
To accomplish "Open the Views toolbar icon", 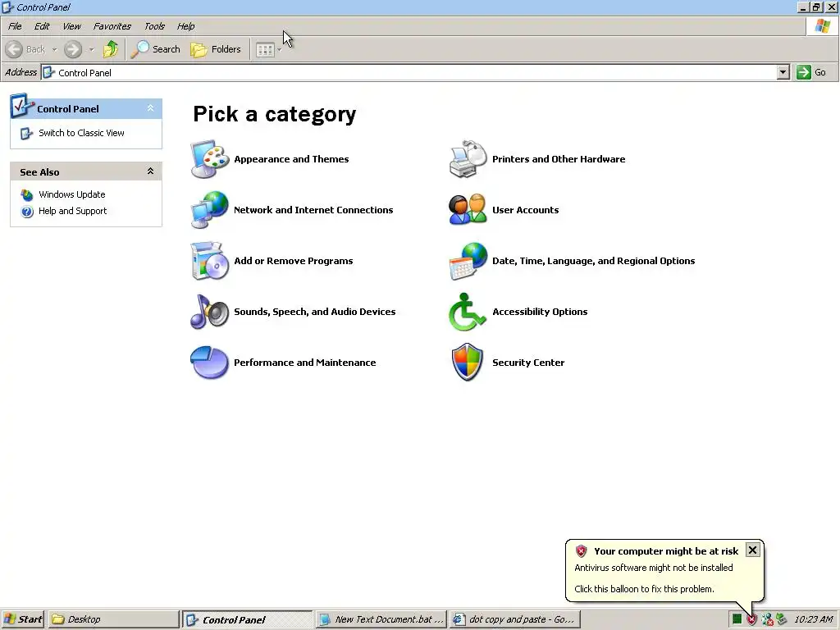I will [265, 50].
